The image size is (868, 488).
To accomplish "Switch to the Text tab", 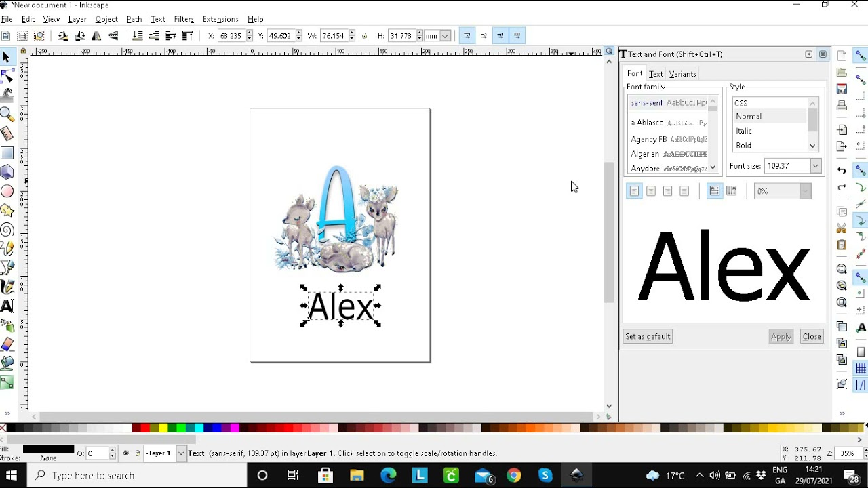I will tap(656, 74).
